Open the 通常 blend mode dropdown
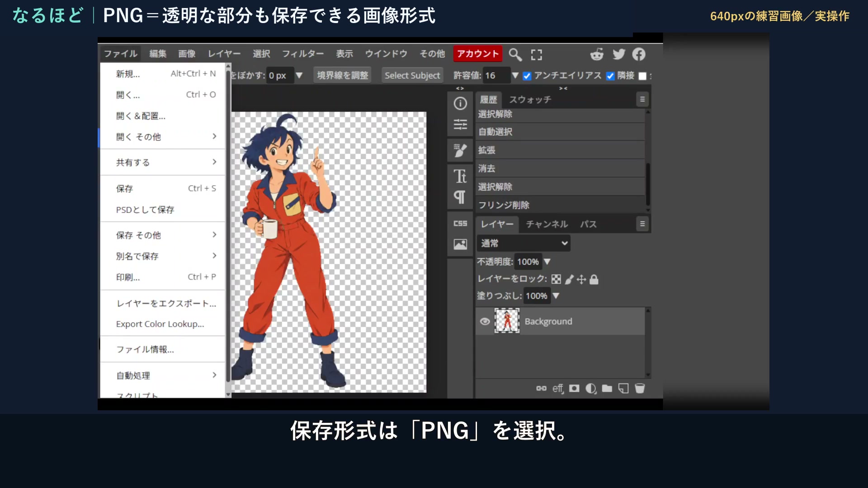This screenshot has width=868, height=488. (x=524, y=243)
